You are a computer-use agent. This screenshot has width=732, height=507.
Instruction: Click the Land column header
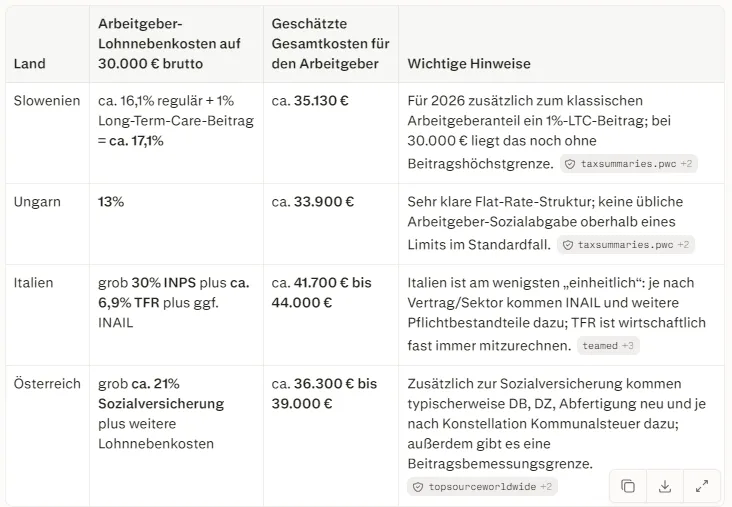(x=29, y=63)
